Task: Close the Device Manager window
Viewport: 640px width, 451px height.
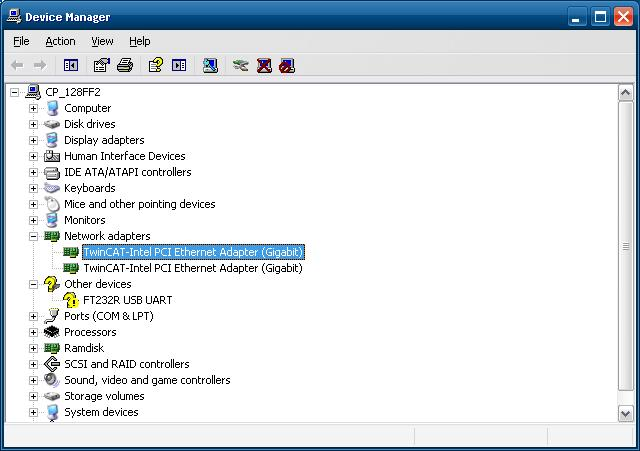Action: pos(623,17)
